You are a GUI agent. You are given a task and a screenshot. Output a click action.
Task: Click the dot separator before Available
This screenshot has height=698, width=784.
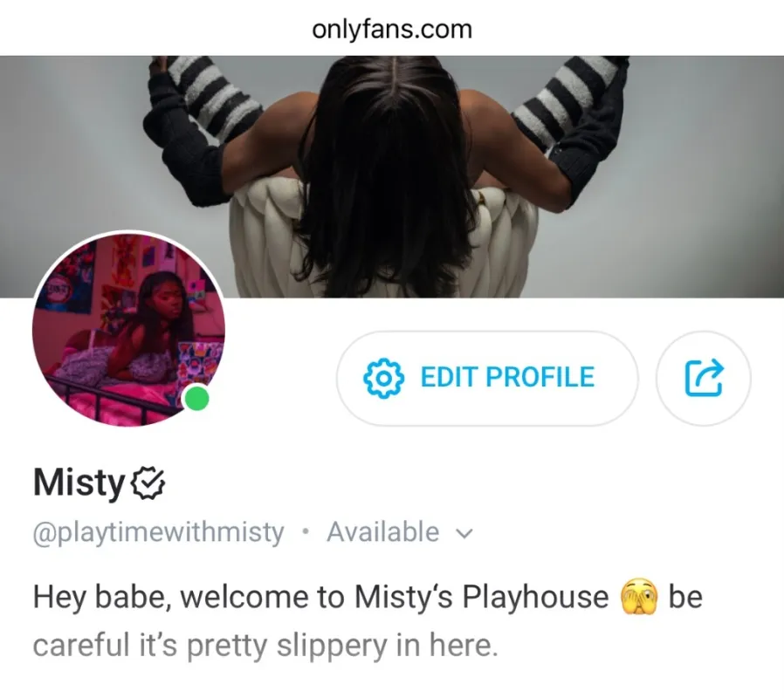[306, 531]
